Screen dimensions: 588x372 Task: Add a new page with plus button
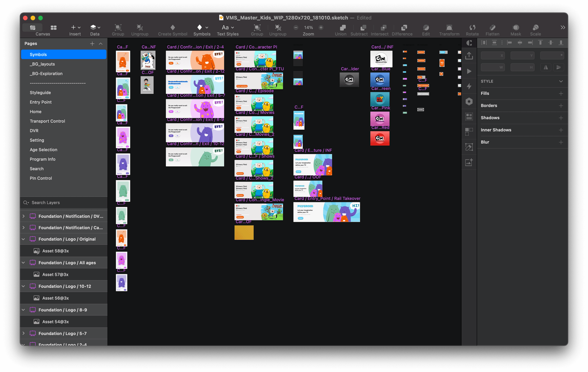(92, 43)
